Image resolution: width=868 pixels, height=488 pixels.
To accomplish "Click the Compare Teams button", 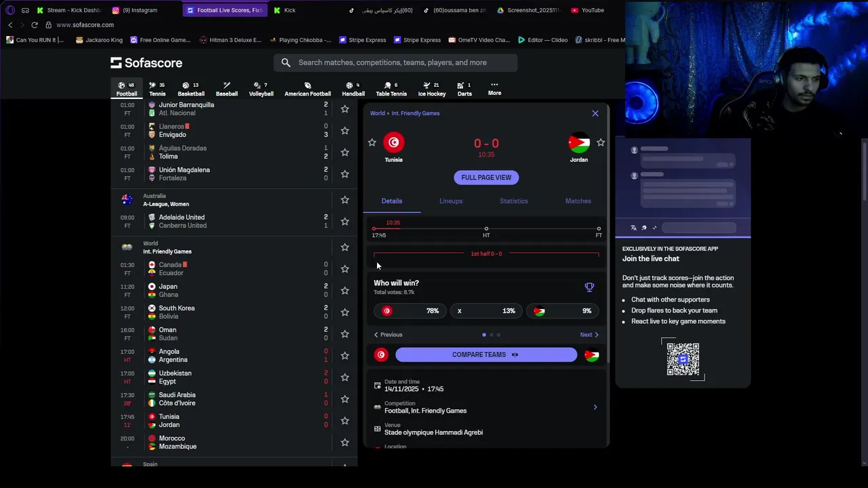I will click(486, 354).
